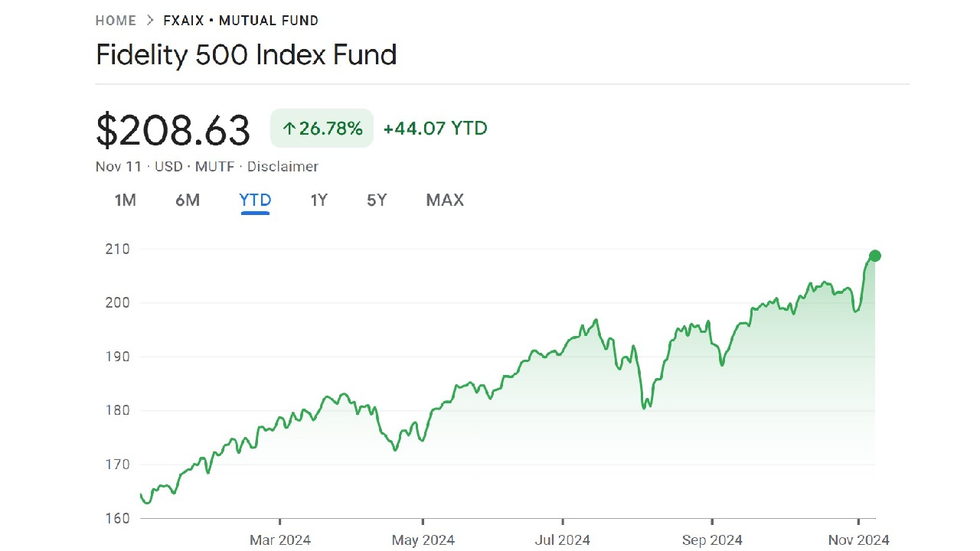Click the breadcrumb chevron arrow after HOME
The width and height of the screenshot is (980, 551).
click(149, 21)
